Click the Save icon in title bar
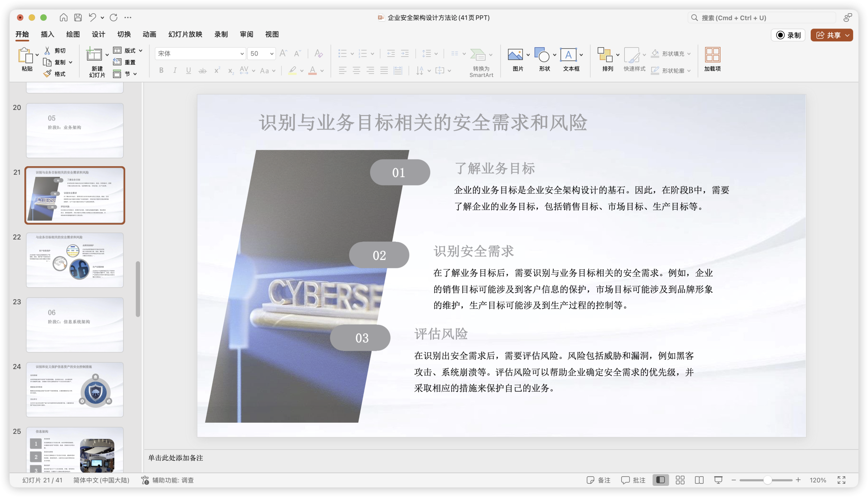This screenshot has height=497, width=868. click(x=78, y=17)
